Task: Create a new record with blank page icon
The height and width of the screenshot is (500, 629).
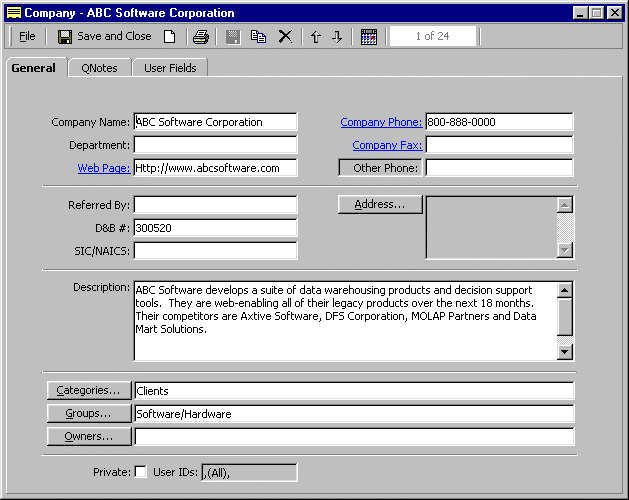Action: (170, 37)
